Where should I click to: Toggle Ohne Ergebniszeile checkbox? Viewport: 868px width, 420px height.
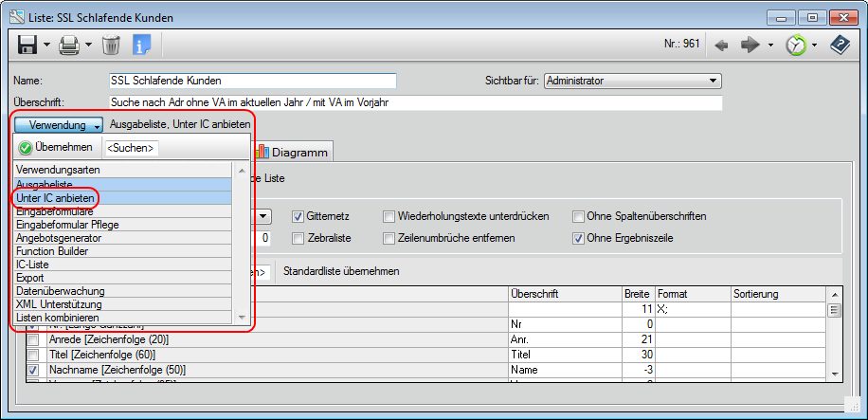click(x=578, y=239)
